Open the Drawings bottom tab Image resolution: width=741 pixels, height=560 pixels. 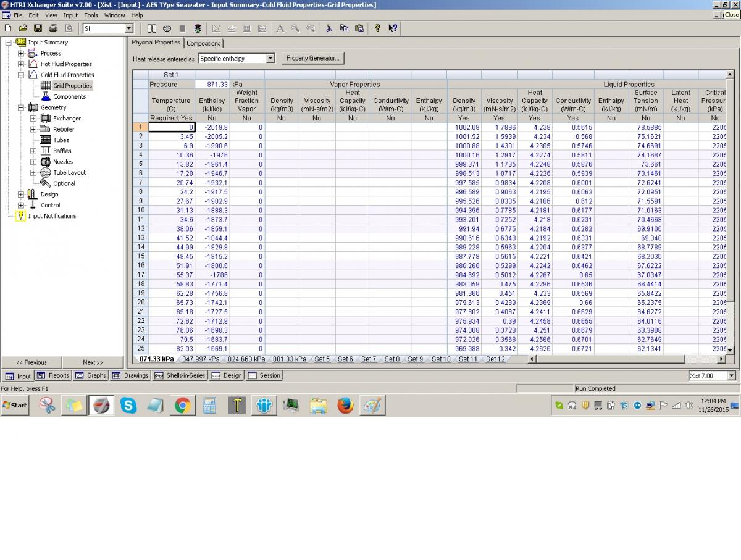(x=130, y=375)
